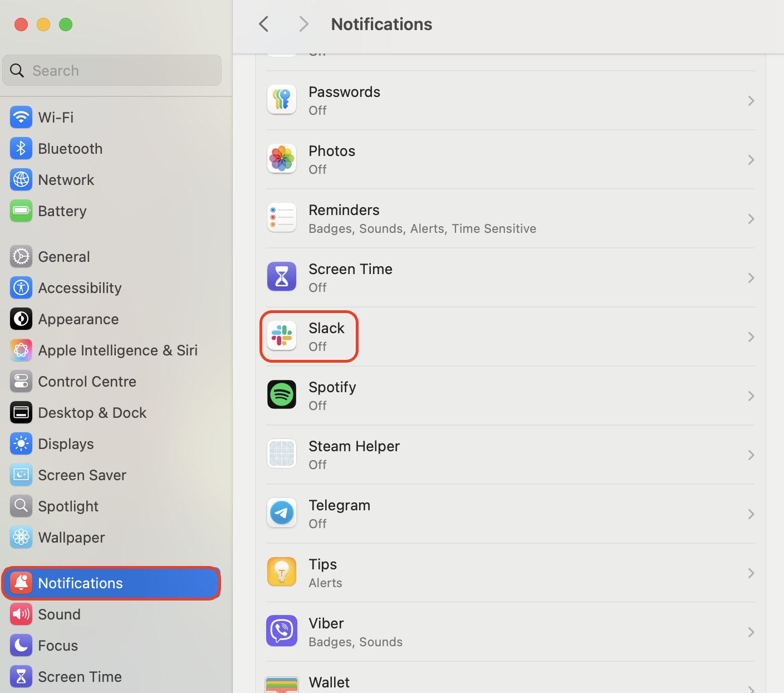Select Displays label in sidebar
This screenshot has height=693, width=784.
click(66, 444)
